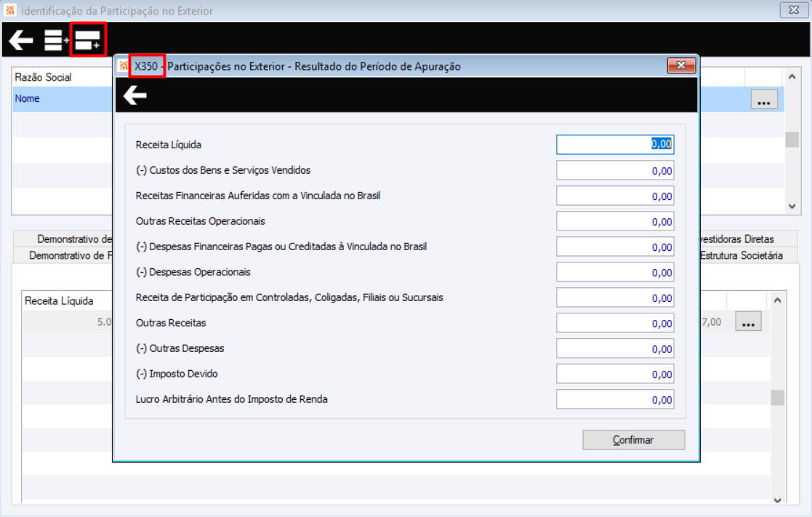Image resolution: width=812 pixels, height=517 pixels.
Task: Click the Custos dos Bens e Serviços Vendidos field
Action: pos(615,170)
